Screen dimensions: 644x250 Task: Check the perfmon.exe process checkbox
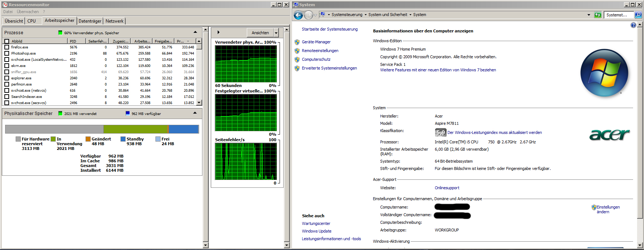point(7,84)
